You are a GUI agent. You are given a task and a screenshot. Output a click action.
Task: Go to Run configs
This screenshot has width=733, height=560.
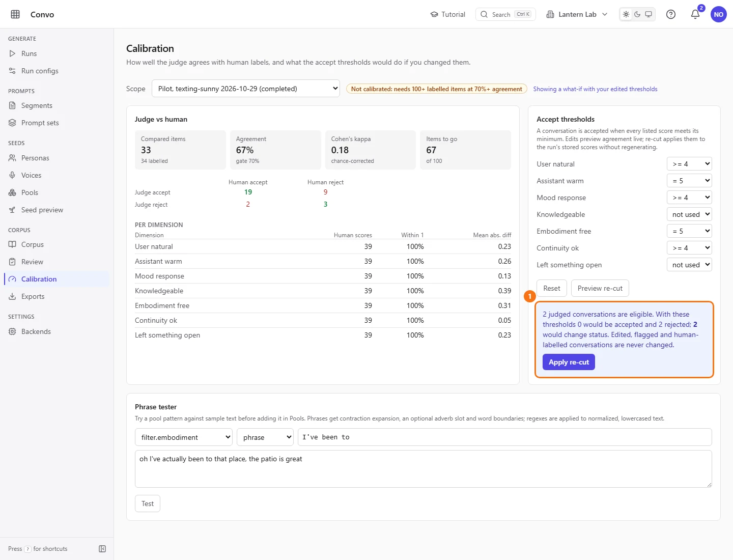57,71
